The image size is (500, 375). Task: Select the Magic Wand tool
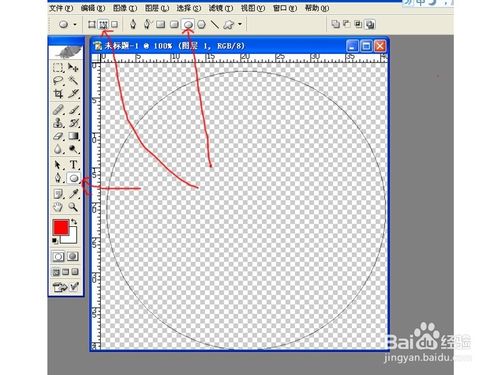pyautogui.click(x=73, y=80)
